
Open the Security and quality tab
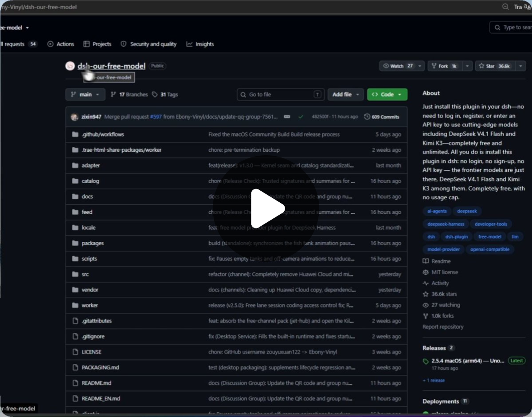point(149,44)
